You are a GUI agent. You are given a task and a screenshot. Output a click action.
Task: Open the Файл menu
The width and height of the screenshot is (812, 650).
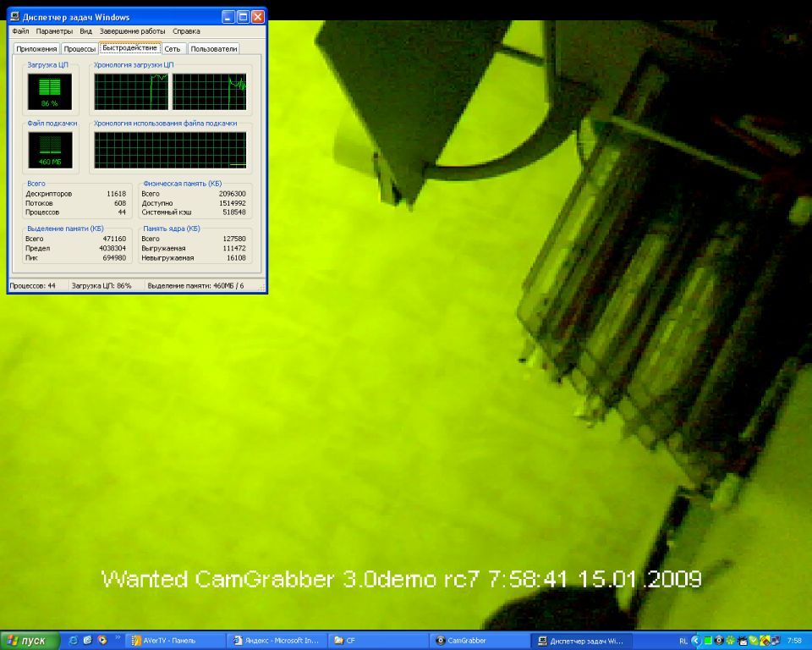pos(20,31)
